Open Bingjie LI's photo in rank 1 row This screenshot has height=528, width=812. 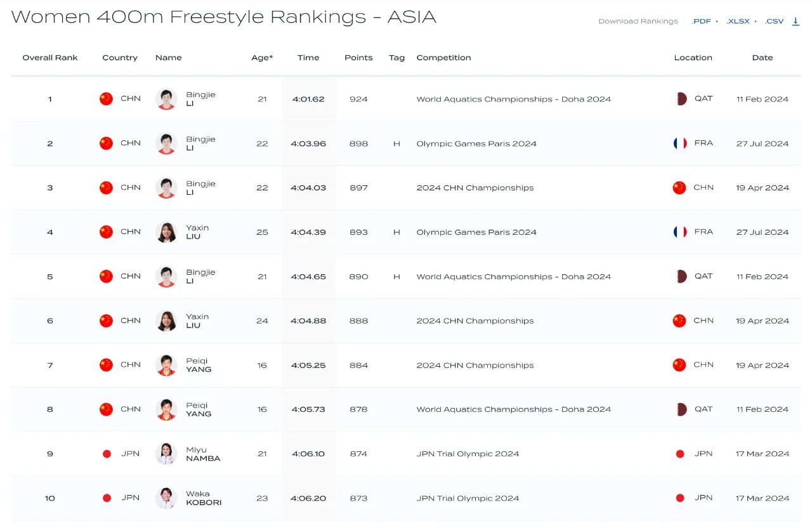click(166, 99)
